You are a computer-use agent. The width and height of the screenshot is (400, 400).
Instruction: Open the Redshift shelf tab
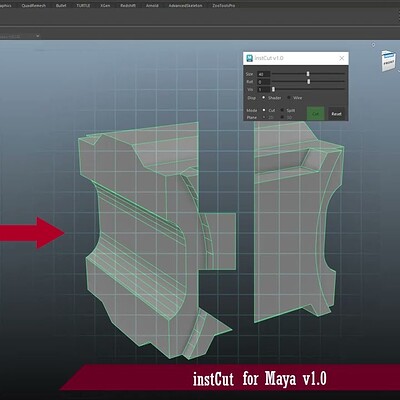click(128, 6)
